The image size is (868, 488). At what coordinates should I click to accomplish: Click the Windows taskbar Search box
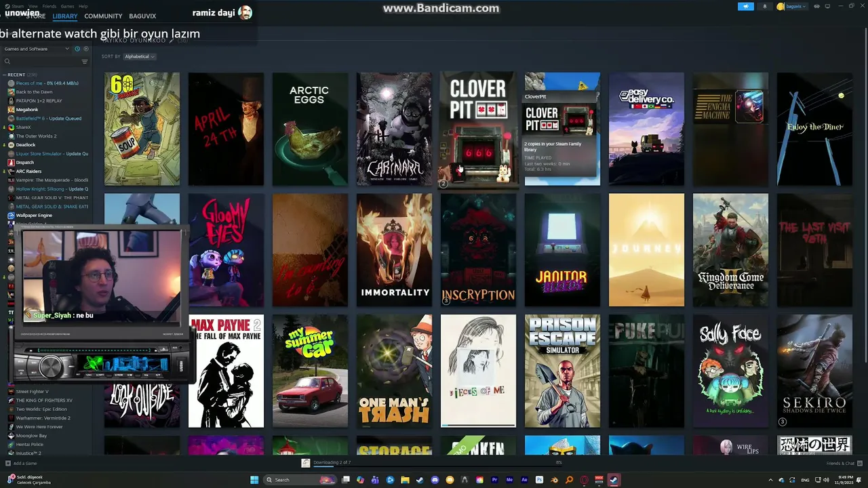point(300,480)
